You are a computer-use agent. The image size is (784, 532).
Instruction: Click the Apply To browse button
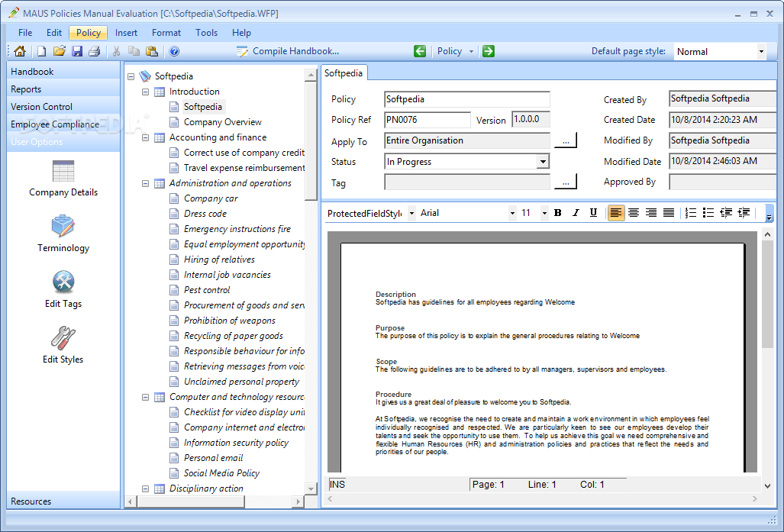click(x=566, y=140)
